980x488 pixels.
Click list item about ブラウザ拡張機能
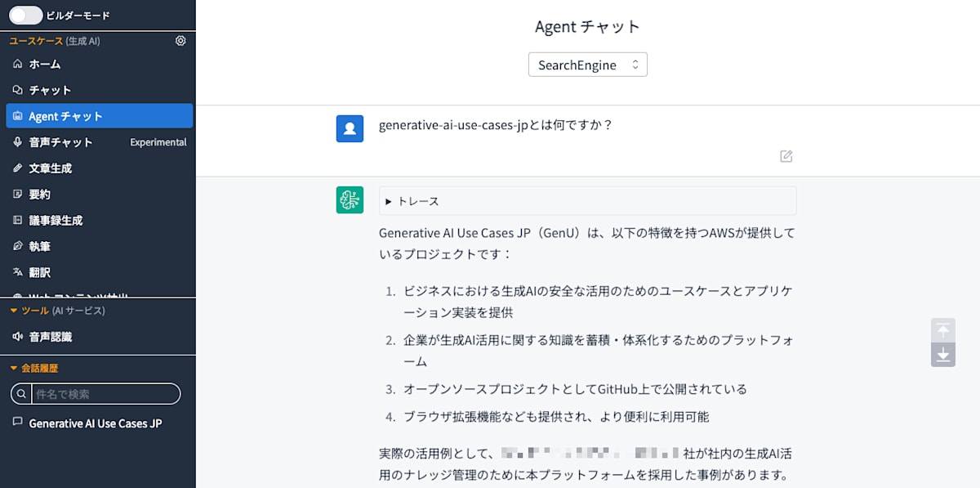556,417
